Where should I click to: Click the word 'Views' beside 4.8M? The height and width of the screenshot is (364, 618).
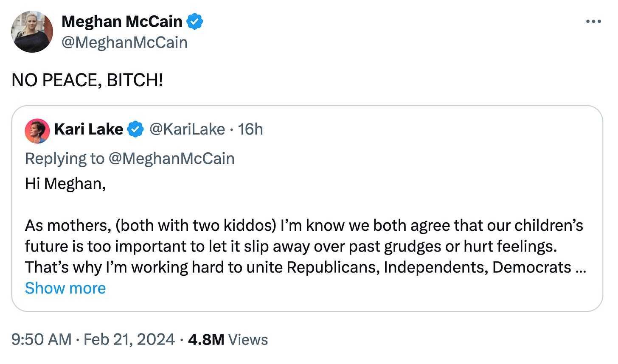(248, 339)
